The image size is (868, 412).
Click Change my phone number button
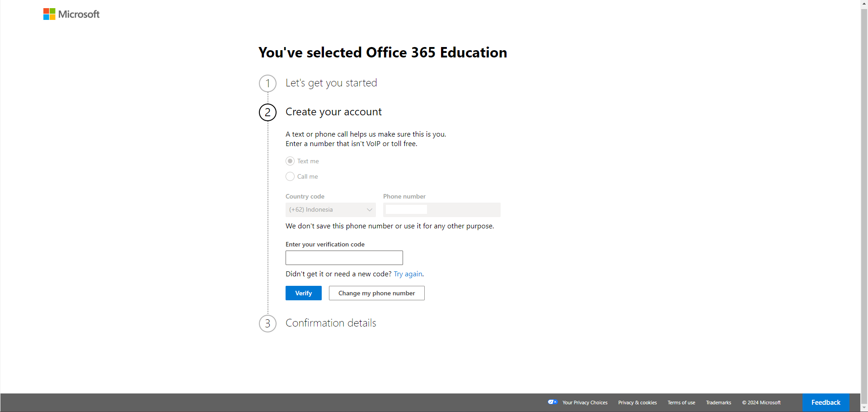[x=376, y=293]
